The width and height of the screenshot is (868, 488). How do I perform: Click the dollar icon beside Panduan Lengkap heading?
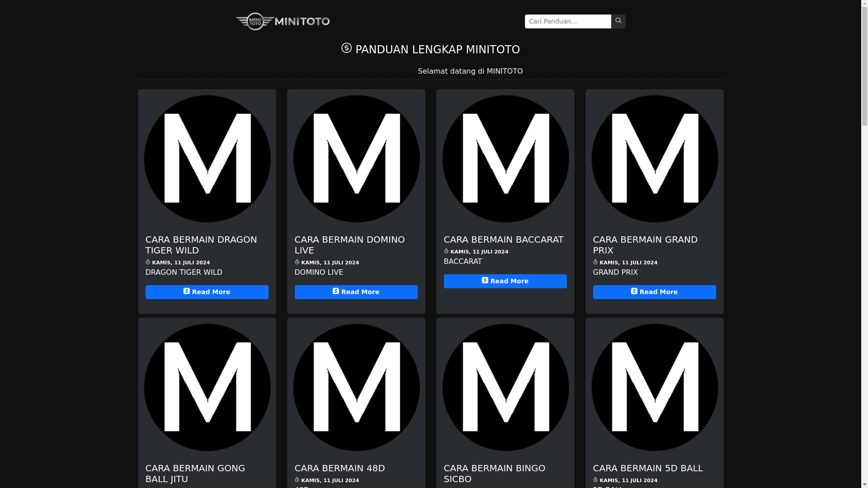tap(346, 48)
